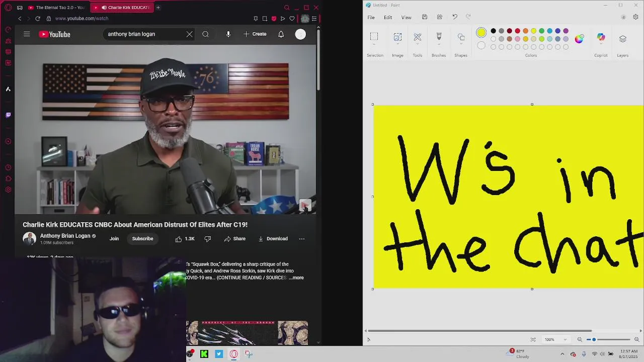Image resolution: width=644 pixels, height=362 pixels.
Task: Toggle Opera ad blocker shield
Action: pyautogui.click(x=274, y=19)
